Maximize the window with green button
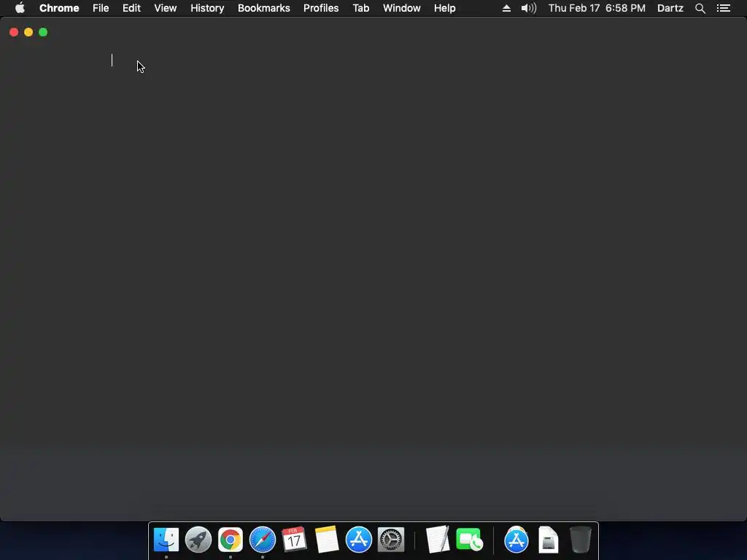Image resolution: width=747 pixels, height=560 pixels. [43, 32]
